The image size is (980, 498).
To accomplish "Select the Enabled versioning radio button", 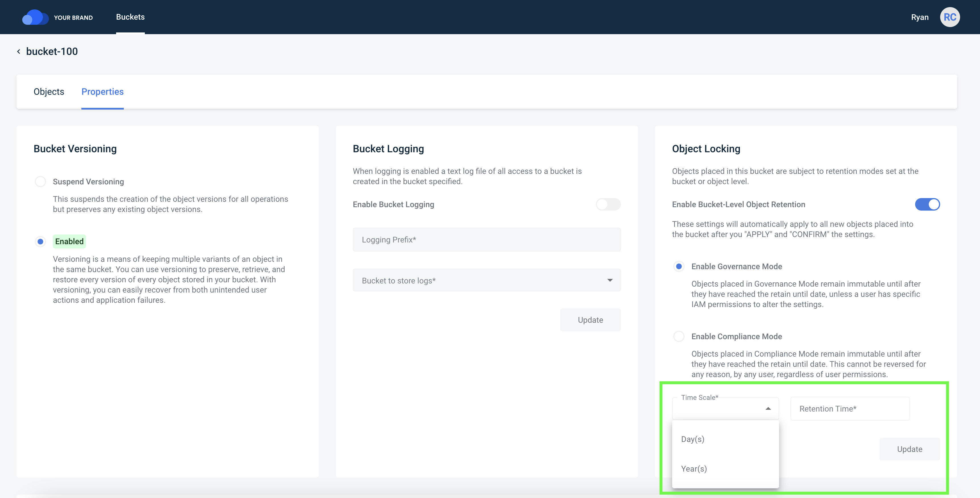I will tap(40, 242).
